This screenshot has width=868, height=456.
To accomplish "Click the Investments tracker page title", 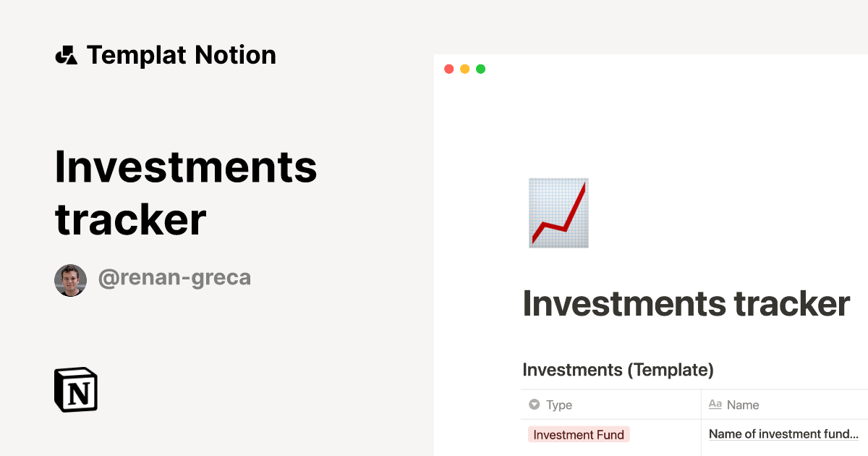I will [x=686, y=304].
